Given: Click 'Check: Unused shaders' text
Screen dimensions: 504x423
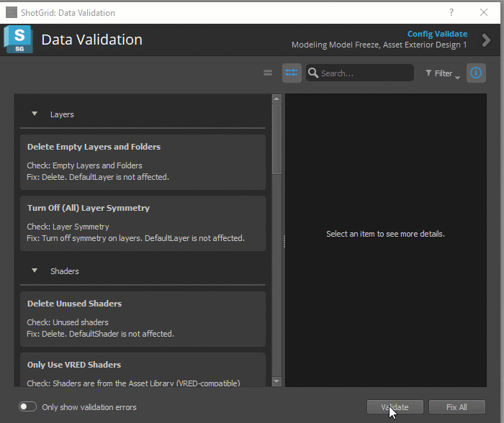Looking at the screenshot, I should (68, 322).
